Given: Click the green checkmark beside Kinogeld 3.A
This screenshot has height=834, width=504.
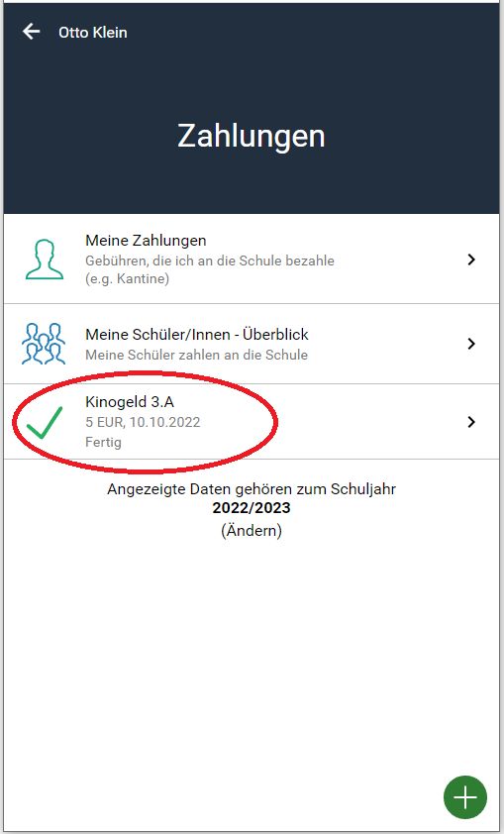Looking at the screenshot, I should 45,423.
